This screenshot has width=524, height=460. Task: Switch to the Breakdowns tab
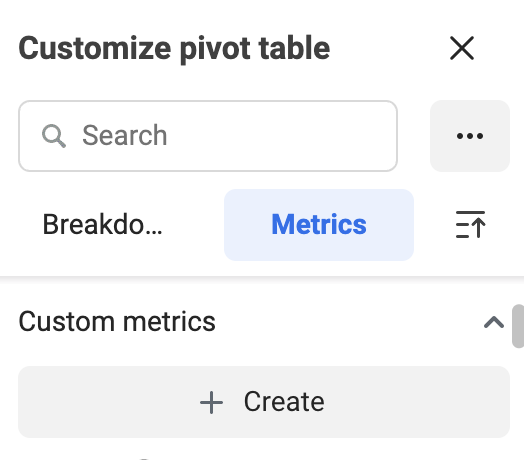[x=102, y=225]
